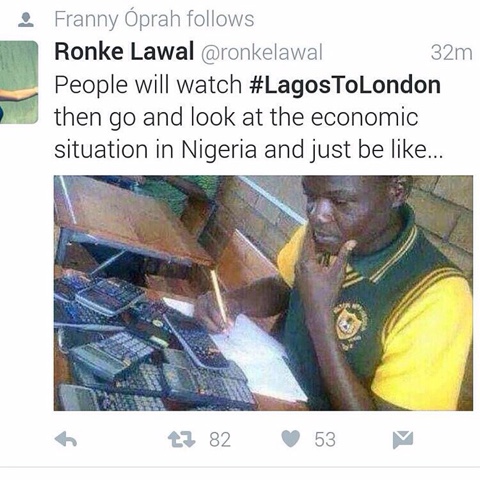
Task: Open the @ronkelawal handle
Action: point(262,53)
